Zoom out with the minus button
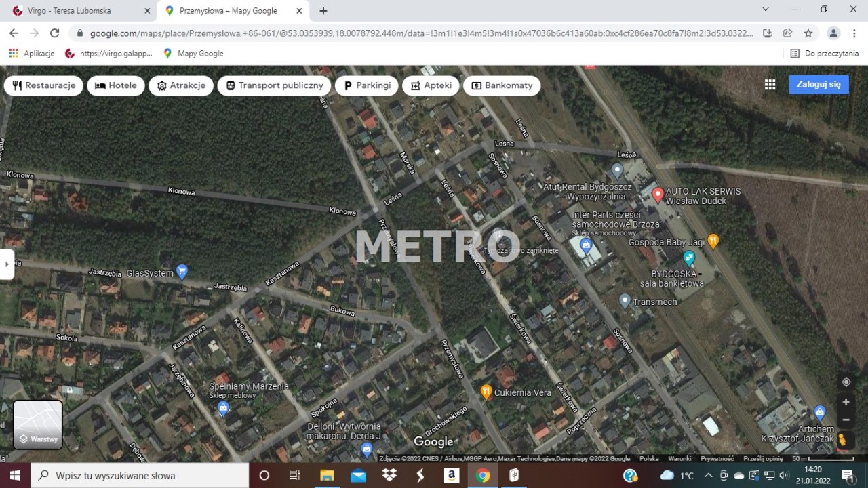The height and width of the screenshot is (488, 868). (846, 420)
